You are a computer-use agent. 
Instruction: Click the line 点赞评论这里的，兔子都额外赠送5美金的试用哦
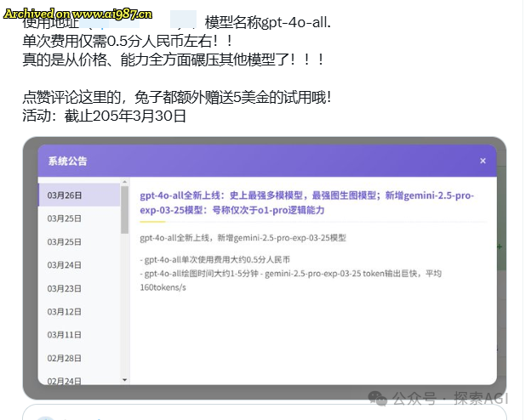point(177,98)
